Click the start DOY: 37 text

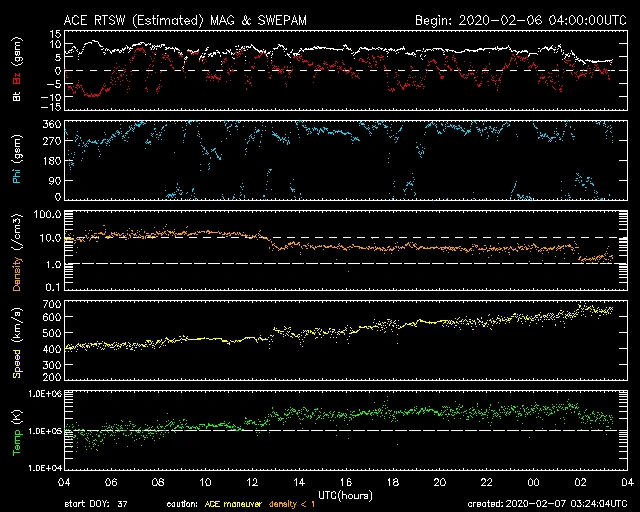(98, 504)
